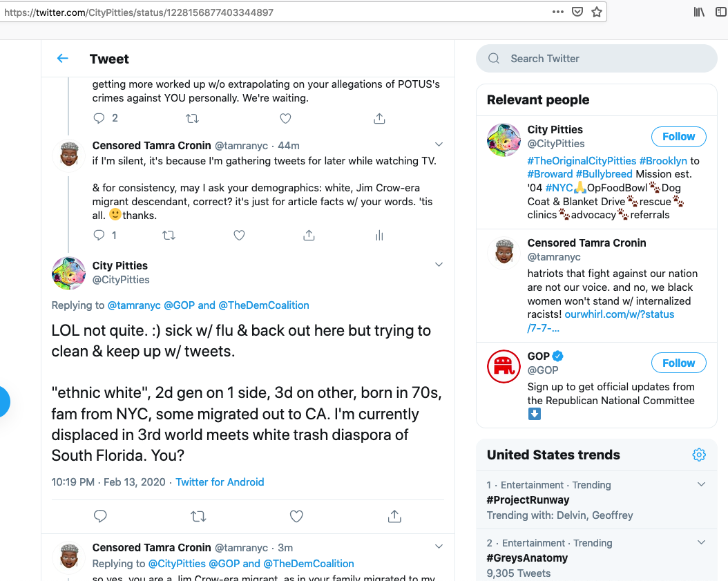Share the main City Pitties tweet
The height and width of the screenshot is (581, 728).
click(394, 516)
